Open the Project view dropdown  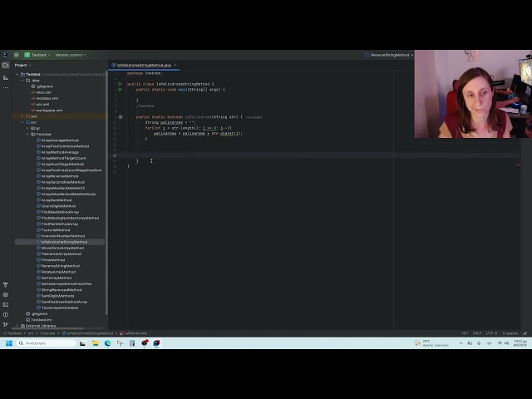(x=22, y=65)
